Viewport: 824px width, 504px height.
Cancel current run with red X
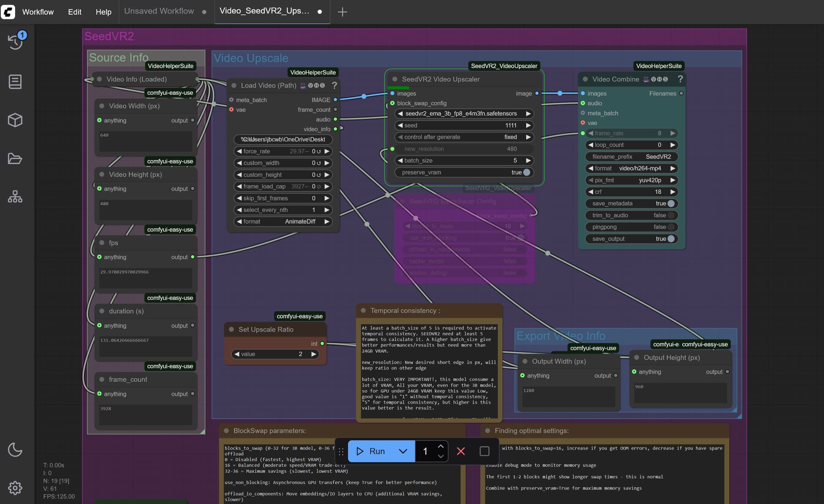tap(461, 451)
